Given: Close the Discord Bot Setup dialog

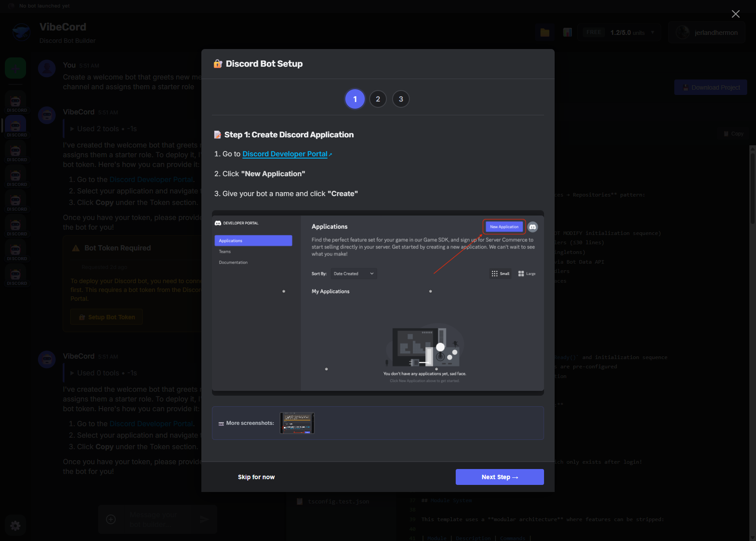Looking at the screenshot, I should pyautogui.click(x=735, y=14).
